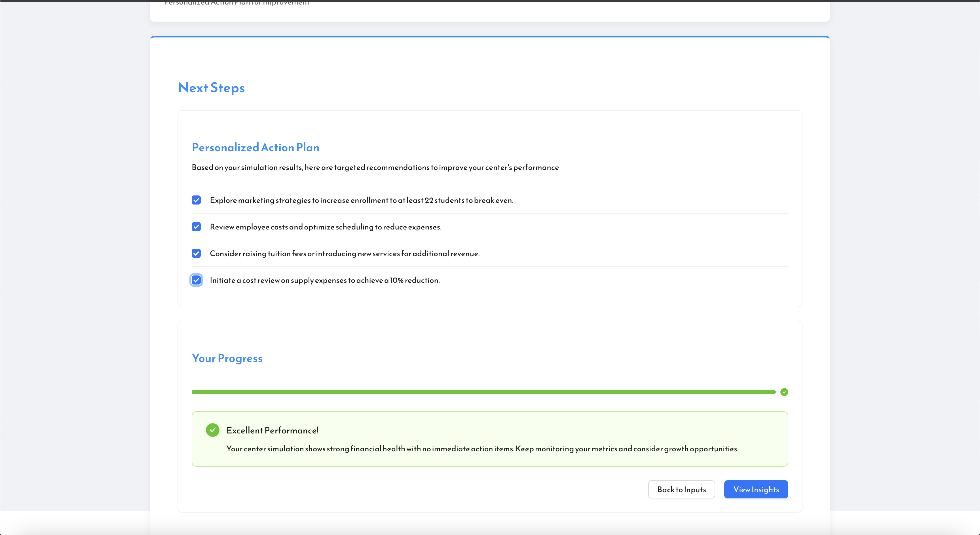980x535 pixels.
Task: Click the cut-off 'Personalized Action Plan for Improvement' text
Action: pos(236,3)
